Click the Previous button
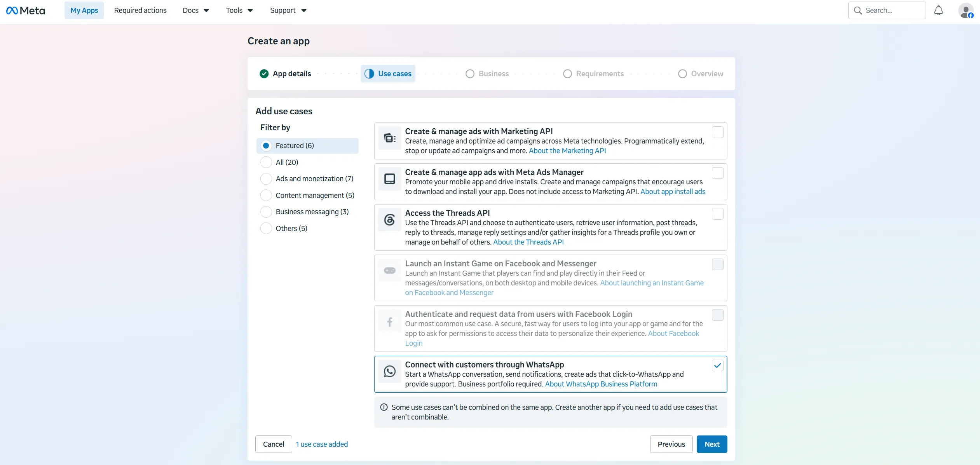The image size is (980, 465). [x=671, y=444]
